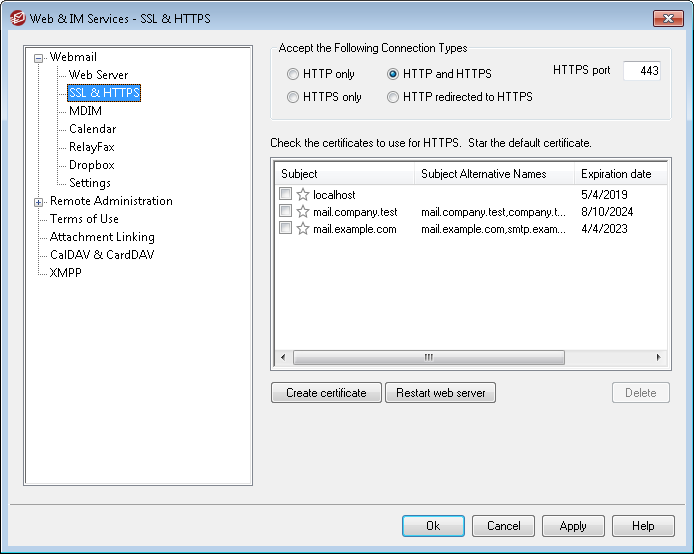Open the Web Server settings page

coord(98,75)
